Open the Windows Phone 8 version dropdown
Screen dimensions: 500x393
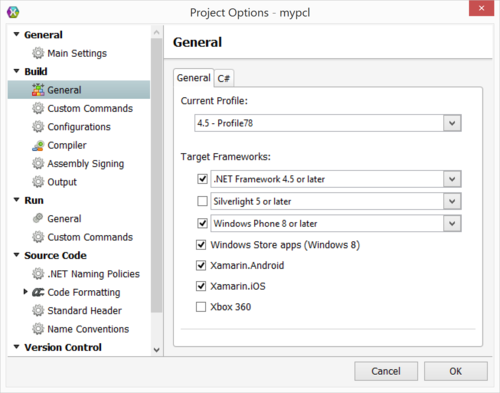point(452,223)
